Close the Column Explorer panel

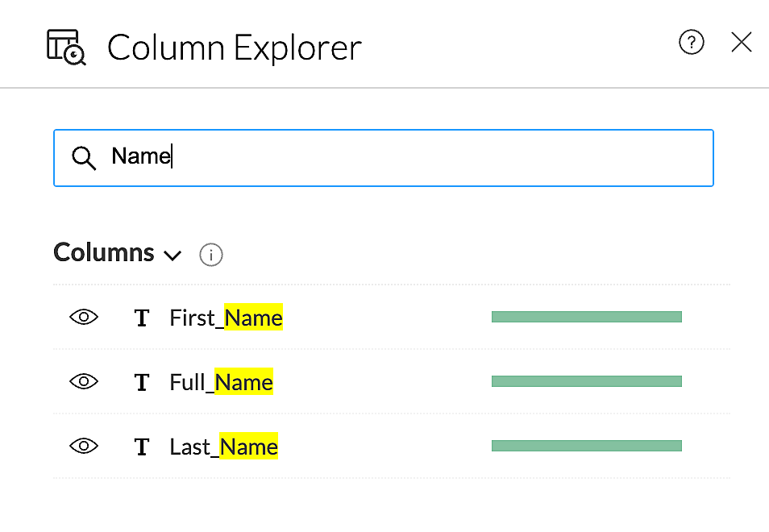point(741,43)
